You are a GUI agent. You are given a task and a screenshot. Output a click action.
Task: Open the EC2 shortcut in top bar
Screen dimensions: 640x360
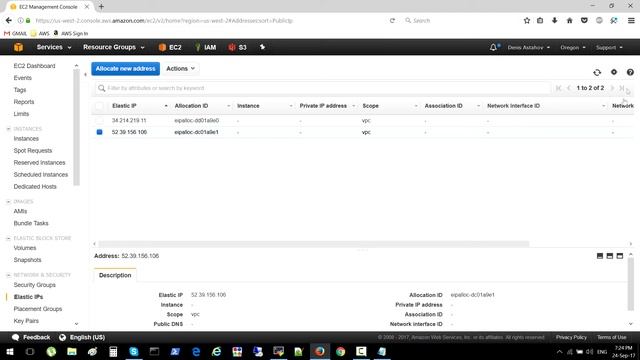[x=170, y=47]
